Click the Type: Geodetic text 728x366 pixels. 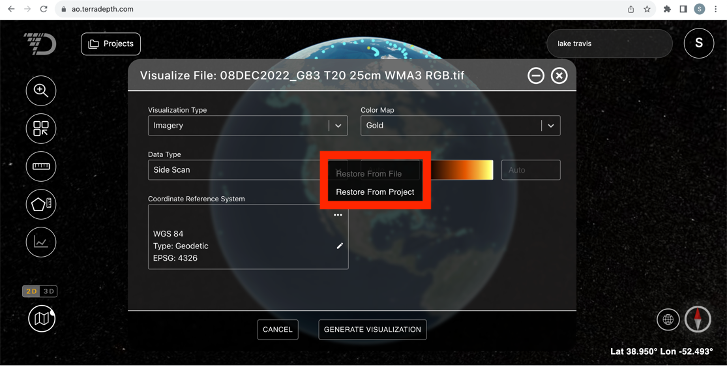pyautogui.click(x=181, y=246)
